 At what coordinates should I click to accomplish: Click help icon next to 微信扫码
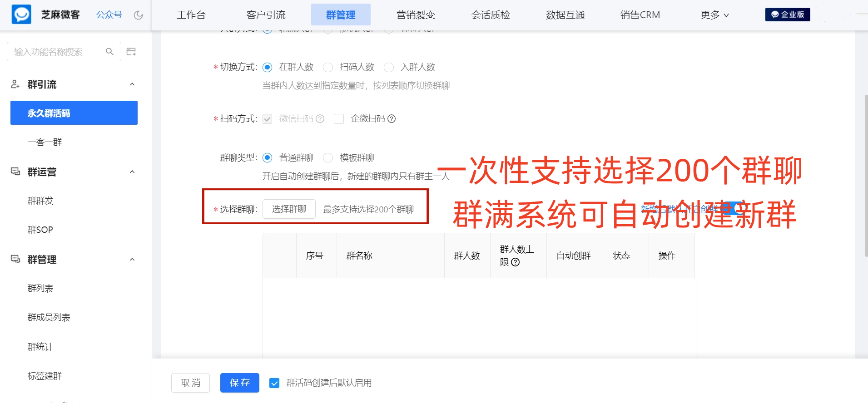[x=320, y=119]
